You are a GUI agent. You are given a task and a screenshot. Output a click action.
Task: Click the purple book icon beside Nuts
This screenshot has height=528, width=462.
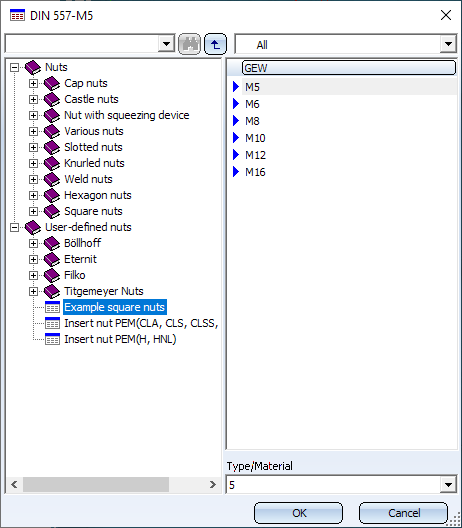point(33,67)
